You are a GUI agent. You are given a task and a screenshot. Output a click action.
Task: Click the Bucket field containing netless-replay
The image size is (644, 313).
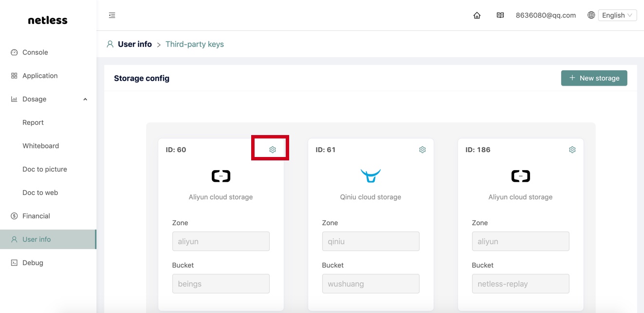pos(521,284)
